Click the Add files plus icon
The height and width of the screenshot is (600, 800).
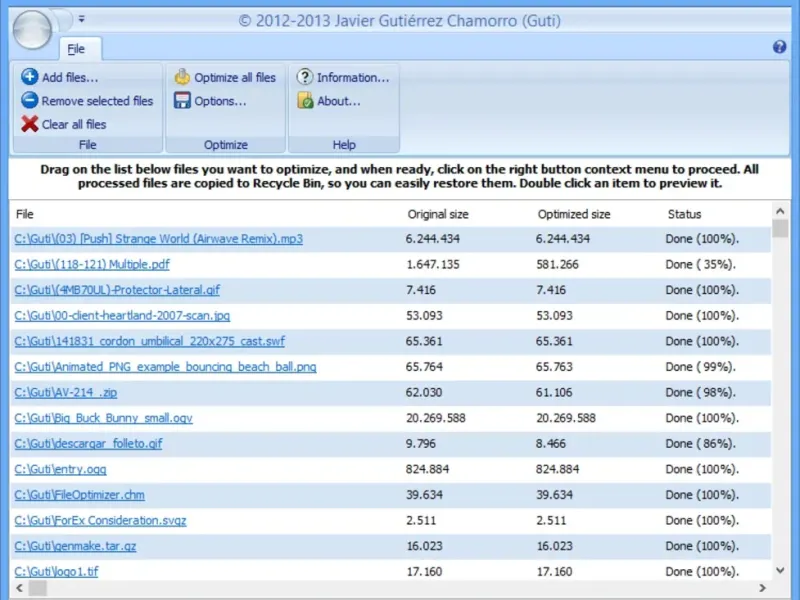coord(29,77)
